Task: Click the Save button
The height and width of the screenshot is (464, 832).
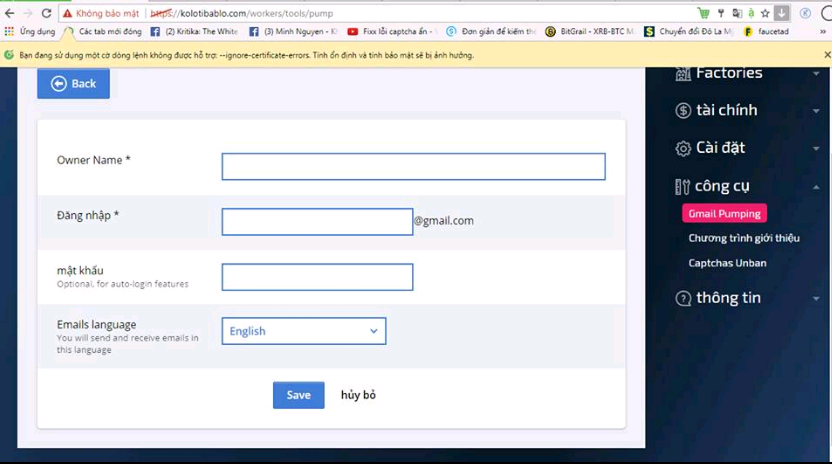Action: [x=299, y=395]
